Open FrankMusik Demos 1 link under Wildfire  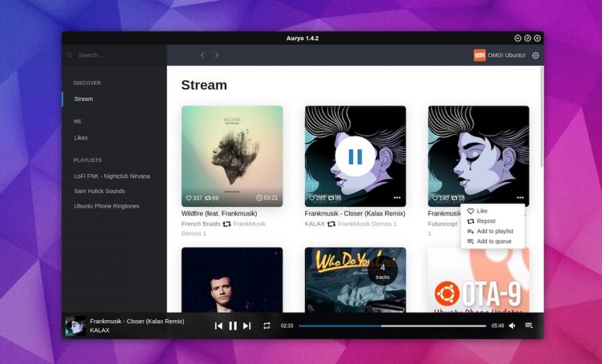pyautogui.click(x=249, y=224)
